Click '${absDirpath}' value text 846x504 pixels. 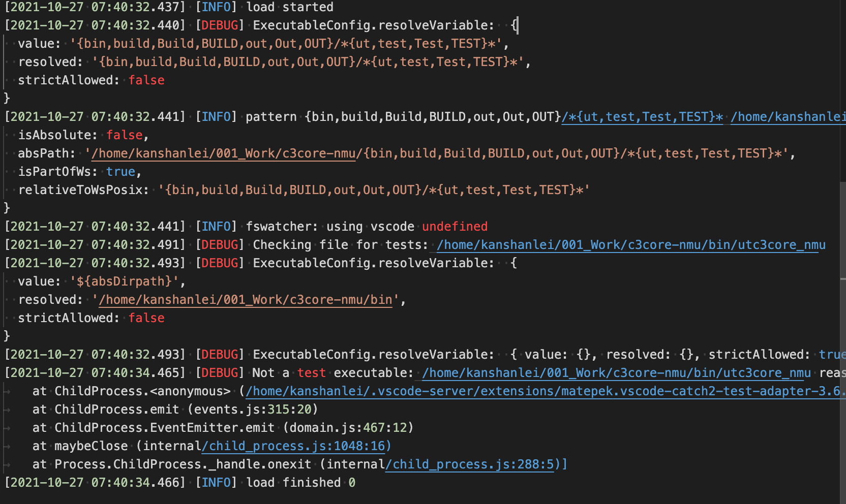tap(124, 281)
